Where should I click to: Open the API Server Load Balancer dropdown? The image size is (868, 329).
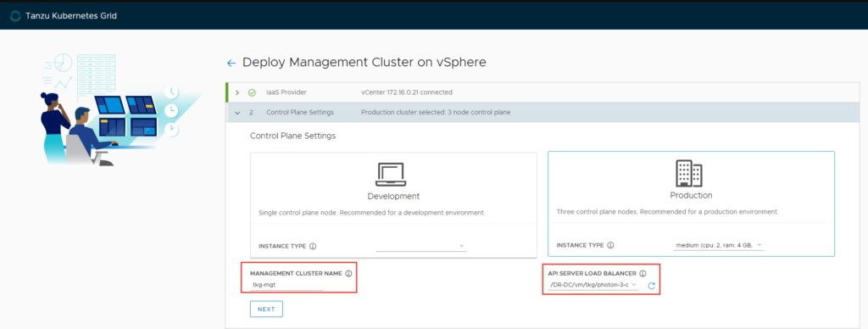[593, 285]
